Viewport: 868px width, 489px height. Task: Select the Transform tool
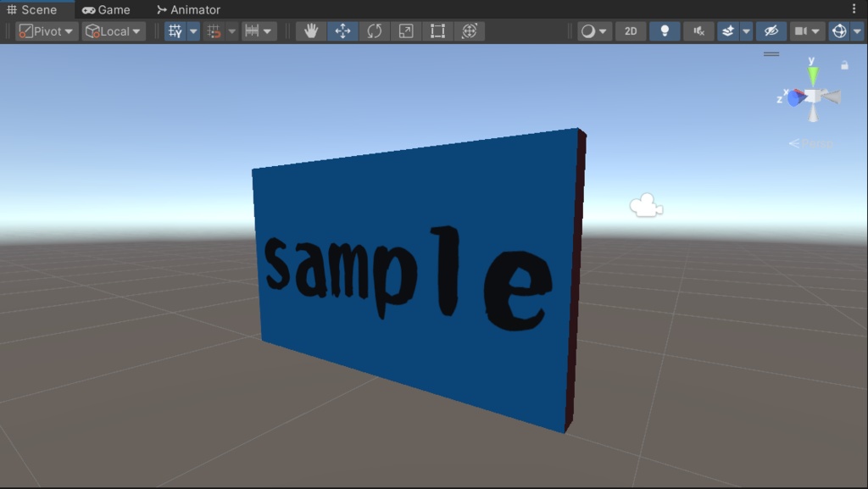[470, 31]
